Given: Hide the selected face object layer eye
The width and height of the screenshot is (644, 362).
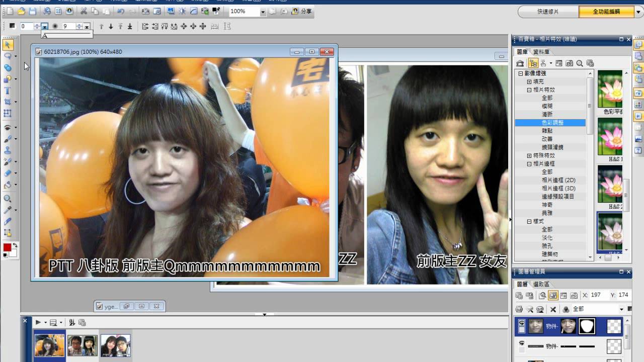Looking at the screenshot, I should (522, 324).
